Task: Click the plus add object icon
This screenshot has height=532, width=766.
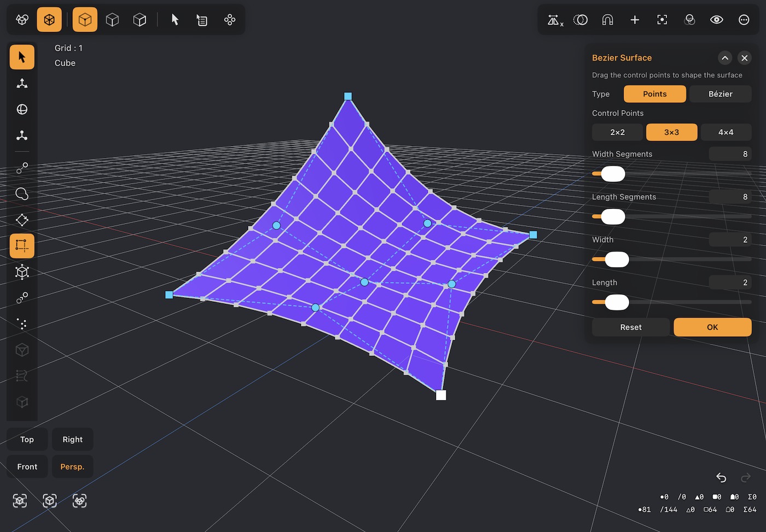Action: 635,20
